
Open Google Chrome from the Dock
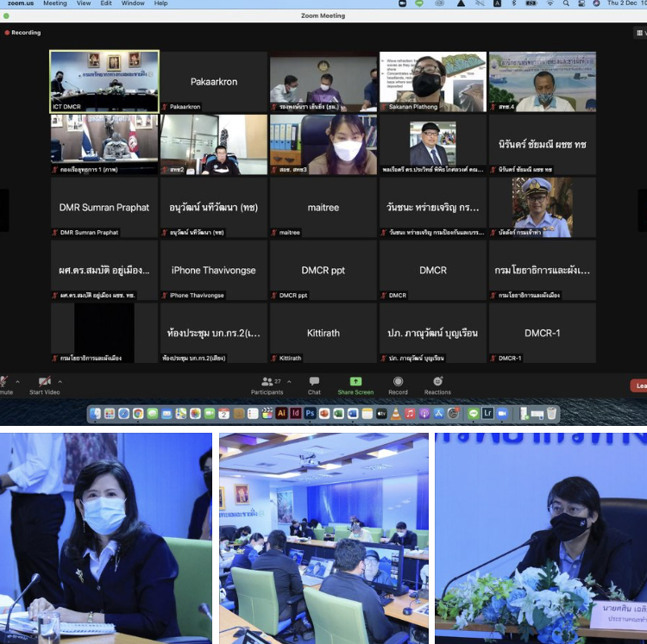pyautogui.click(x=138, y=414)
